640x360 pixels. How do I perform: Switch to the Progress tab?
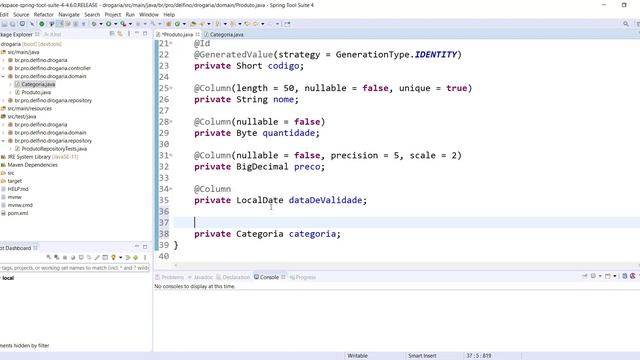[x=303, y=277]
